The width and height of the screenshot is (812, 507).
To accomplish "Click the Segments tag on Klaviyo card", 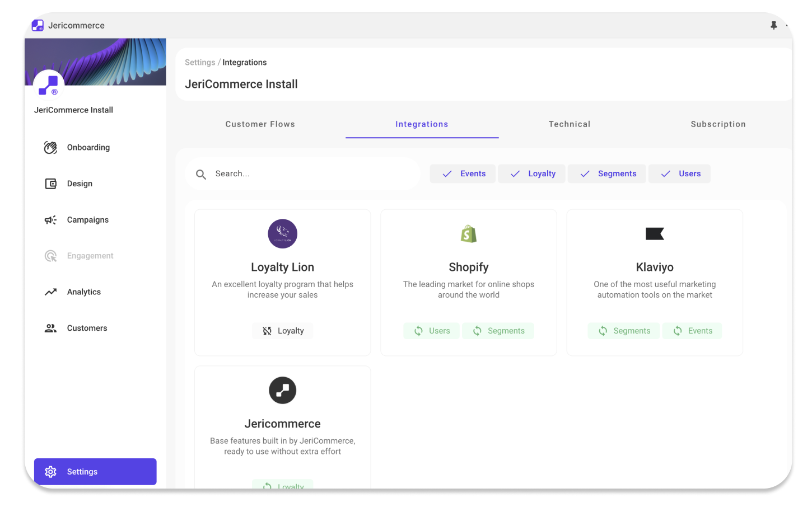I will [x=624, y=331].
